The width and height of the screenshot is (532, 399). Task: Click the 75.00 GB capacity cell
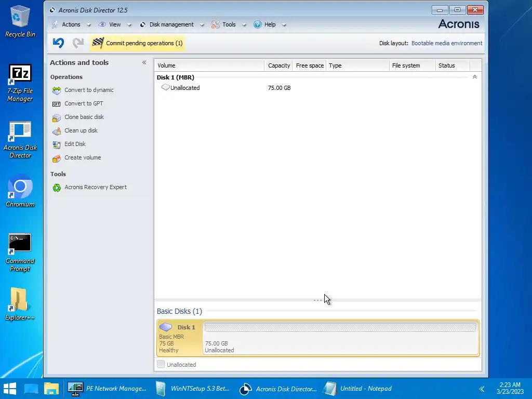(x=279, y=88)
